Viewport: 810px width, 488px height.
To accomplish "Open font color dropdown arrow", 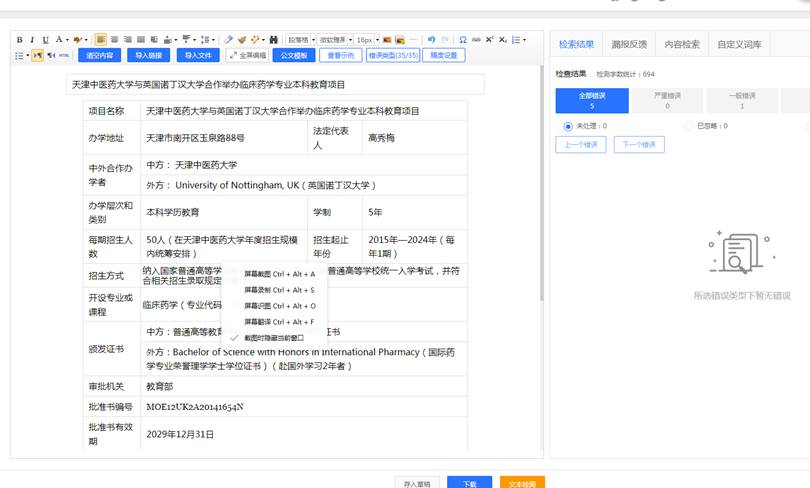I will pyautogui.click(x=67, y=40).
